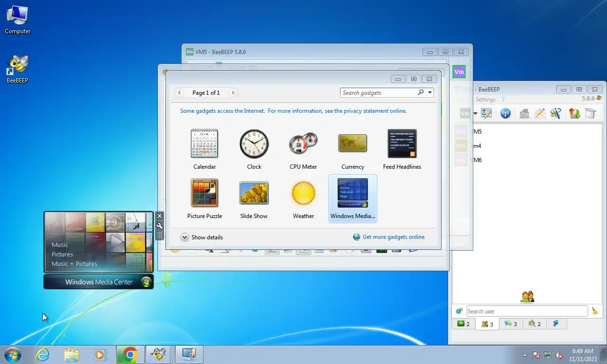Open the BeeBEEP desktop shortcut
The height and width of the screenshot is (364, 607).
click(18, 69)
